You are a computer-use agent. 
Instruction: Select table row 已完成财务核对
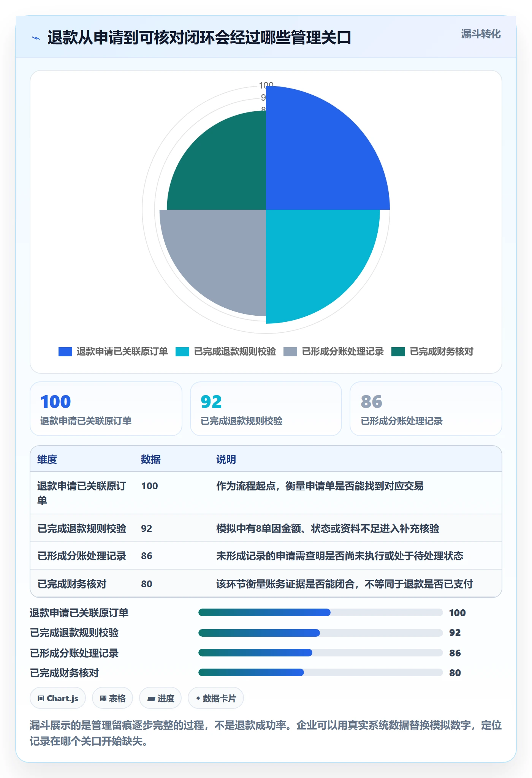pos(266,583)
